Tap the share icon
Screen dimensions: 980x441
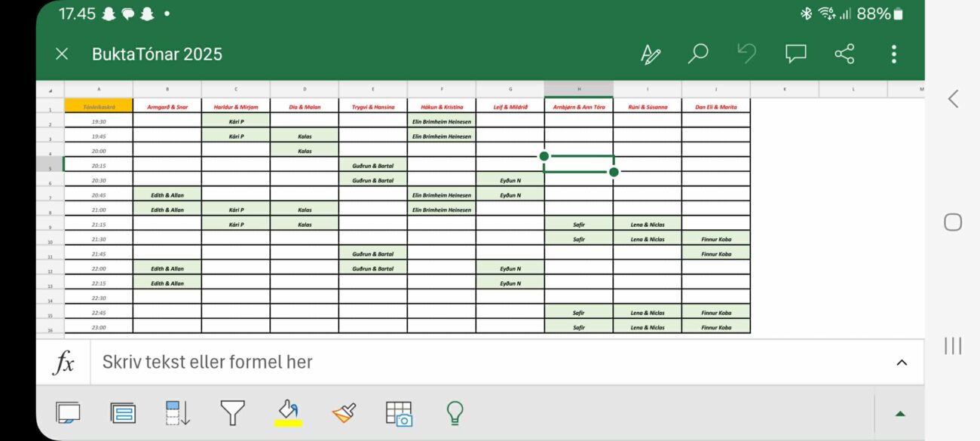844,54
